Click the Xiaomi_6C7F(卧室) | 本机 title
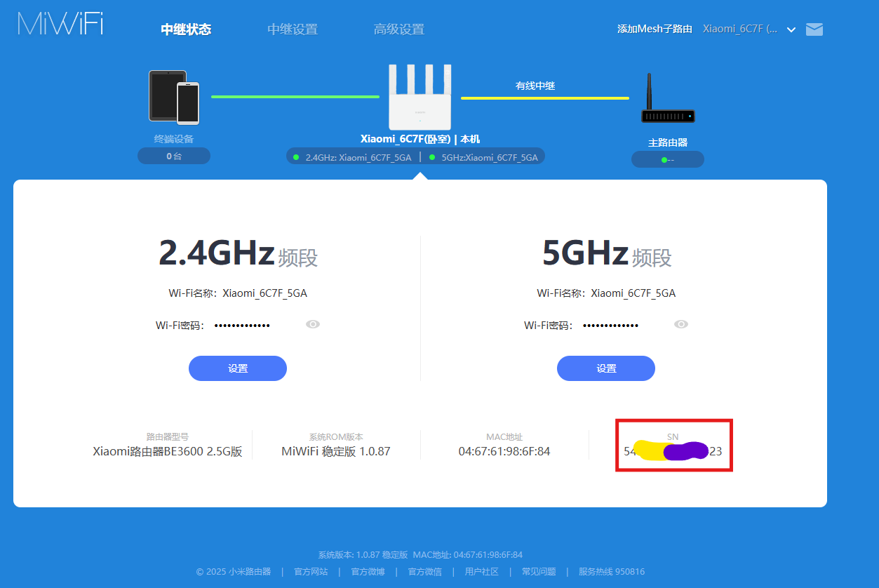This screenshot has width=879, height=588. coord(420,139)
